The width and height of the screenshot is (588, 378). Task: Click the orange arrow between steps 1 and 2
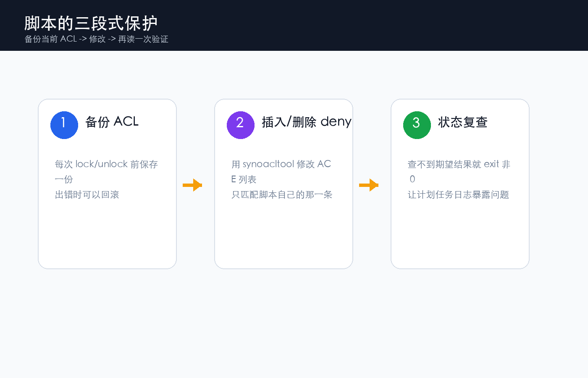pyautogui.click(x=192, y=185)
